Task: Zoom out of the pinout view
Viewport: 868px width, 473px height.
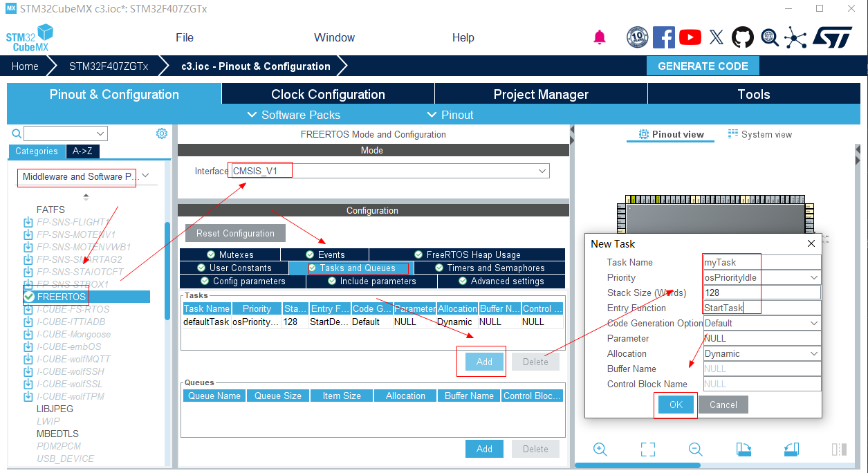Action: [x=696, y=449]
